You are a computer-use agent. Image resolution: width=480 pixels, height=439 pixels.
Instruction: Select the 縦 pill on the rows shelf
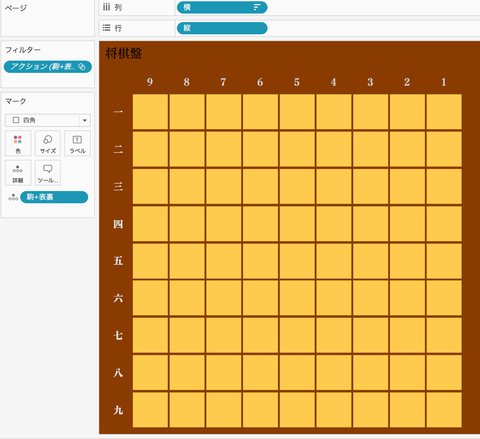(x=222, y=28)
